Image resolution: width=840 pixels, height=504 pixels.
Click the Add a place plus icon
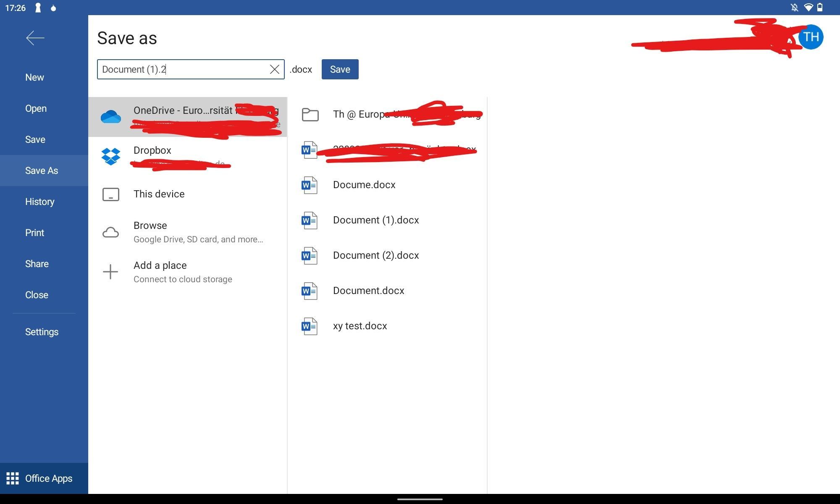[111, 270]
